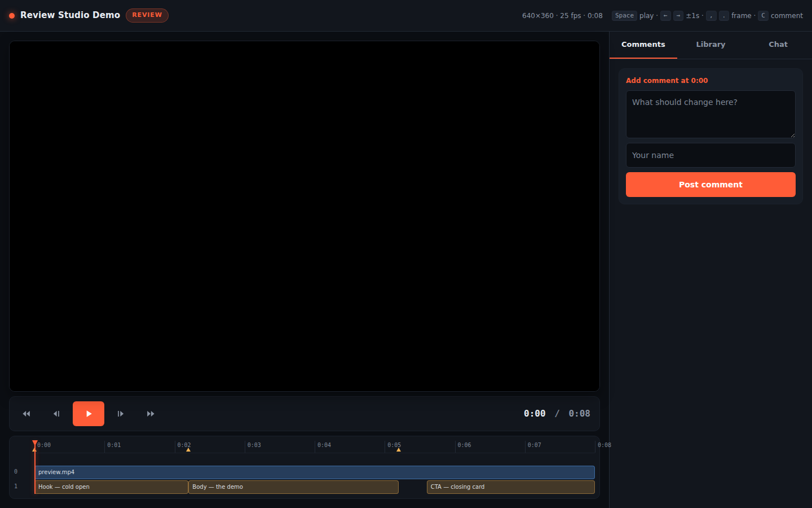The width and height of the screenshot is (812, 508).
Task: Click the 0:06 tick on timeline ruler
Action: 464,445
